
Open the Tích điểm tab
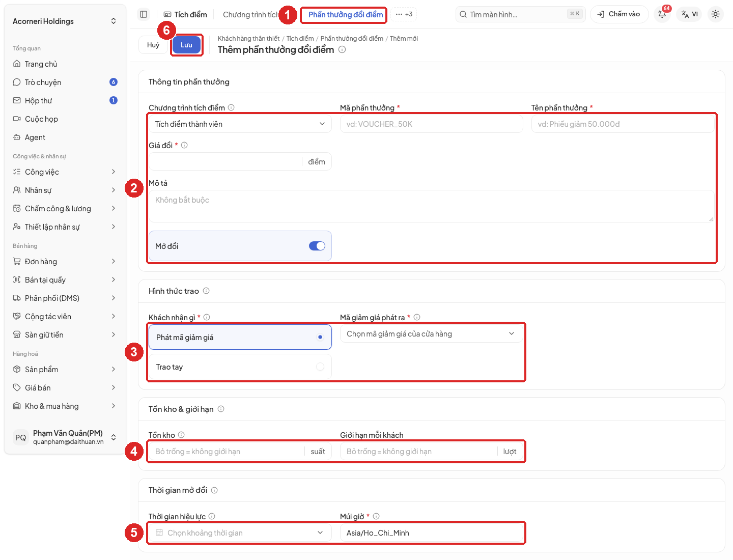point(185,15)
